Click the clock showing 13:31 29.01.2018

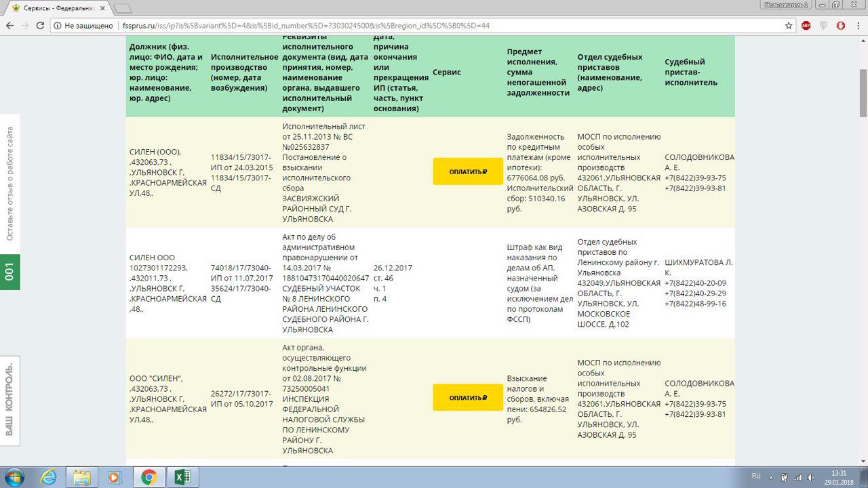[x=840, y=477]
